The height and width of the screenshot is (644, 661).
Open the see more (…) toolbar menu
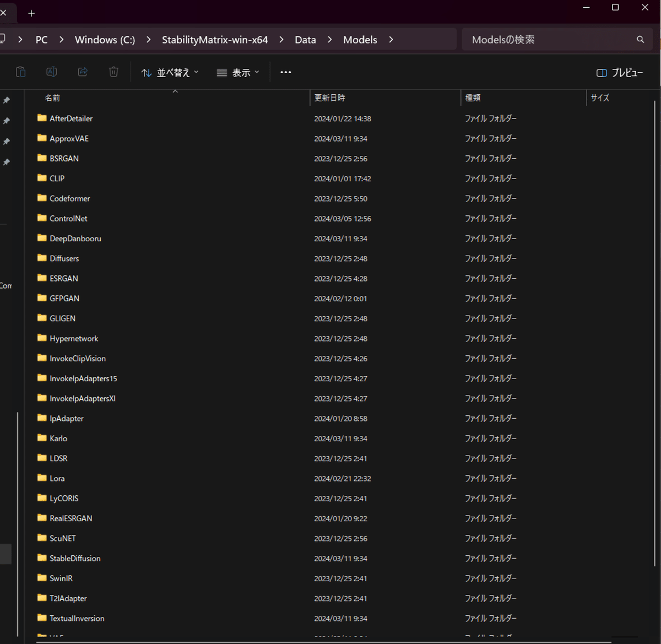285,72
